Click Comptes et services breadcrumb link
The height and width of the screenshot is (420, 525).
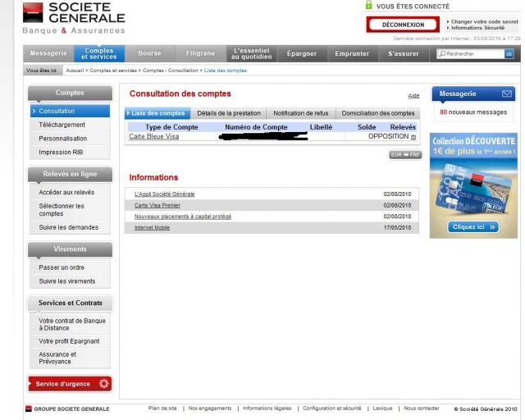click(x=113, y=71)
